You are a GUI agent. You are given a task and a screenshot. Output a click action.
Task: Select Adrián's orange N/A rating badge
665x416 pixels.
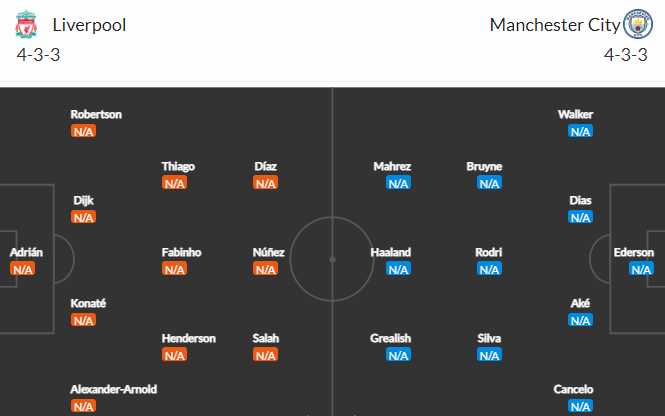[x=22, y=269]
